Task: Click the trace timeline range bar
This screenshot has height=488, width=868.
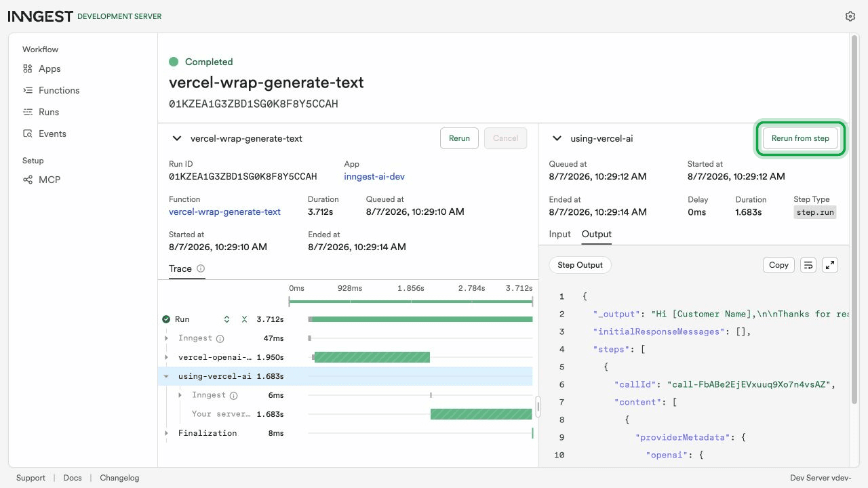Action: (411, 301)
